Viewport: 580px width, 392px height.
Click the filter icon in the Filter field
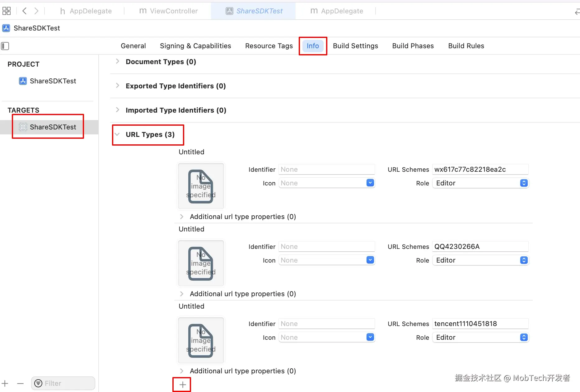[x=38, y=383]
